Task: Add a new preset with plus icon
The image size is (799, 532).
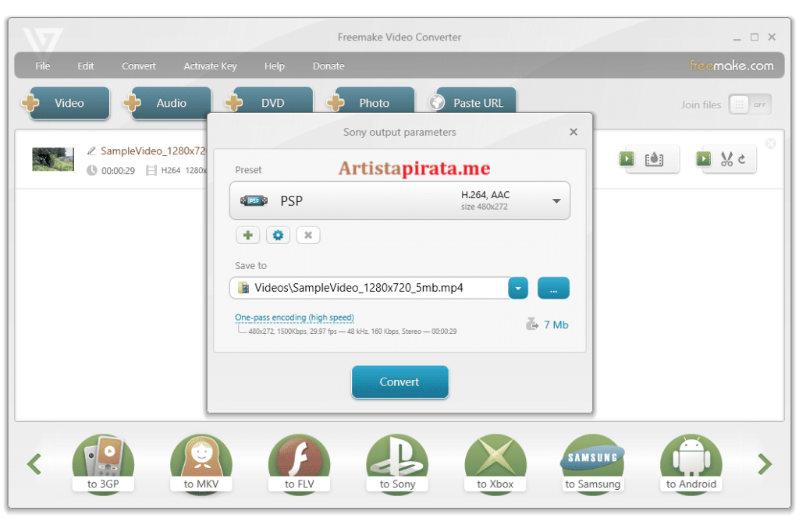Action: (x=247, y=235)
